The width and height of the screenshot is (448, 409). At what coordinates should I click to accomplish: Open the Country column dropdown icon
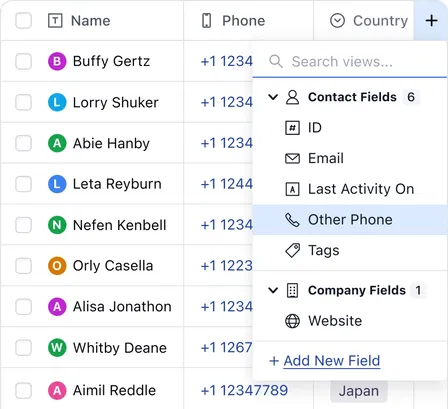click(x=337, y=21)
